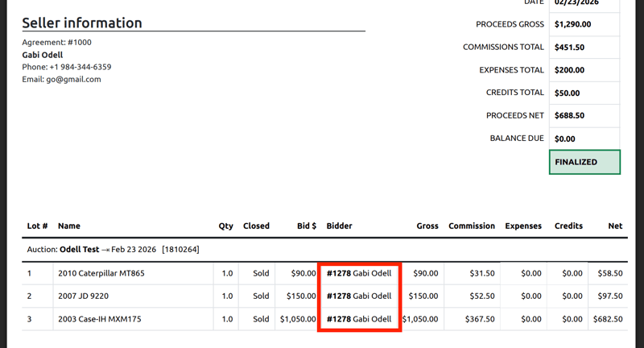The height and width of the screenshot is (348, 644).
Task: Click the PROCEEDS GROSS label
Action: coord(510,24)
